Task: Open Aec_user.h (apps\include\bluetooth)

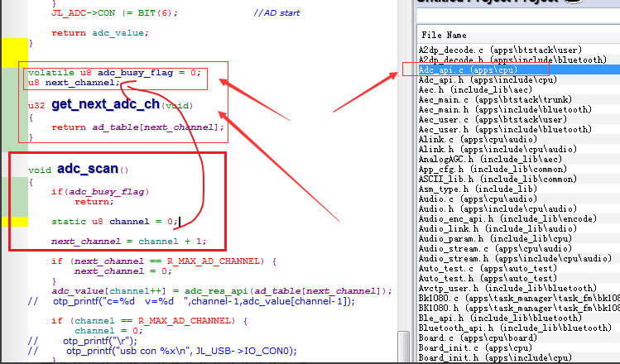Action: (505, 129)
